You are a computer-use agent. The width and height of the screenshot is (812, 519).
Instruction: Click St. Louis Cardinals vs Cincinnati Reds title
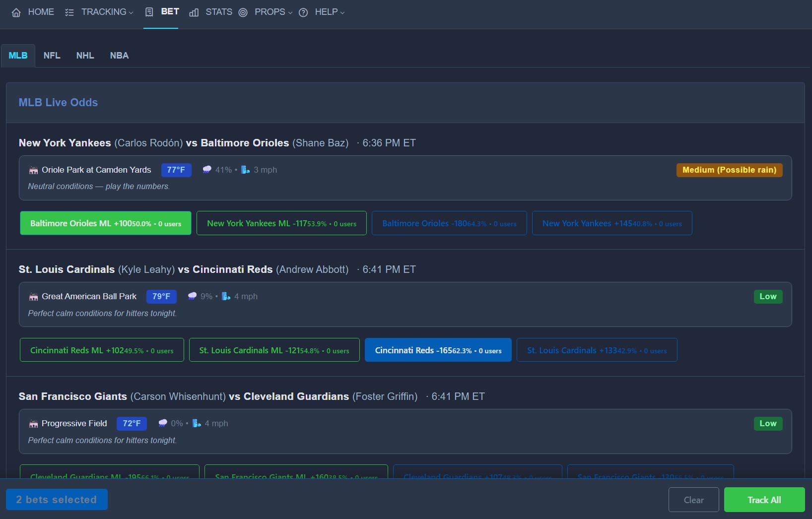coord(184,269)
